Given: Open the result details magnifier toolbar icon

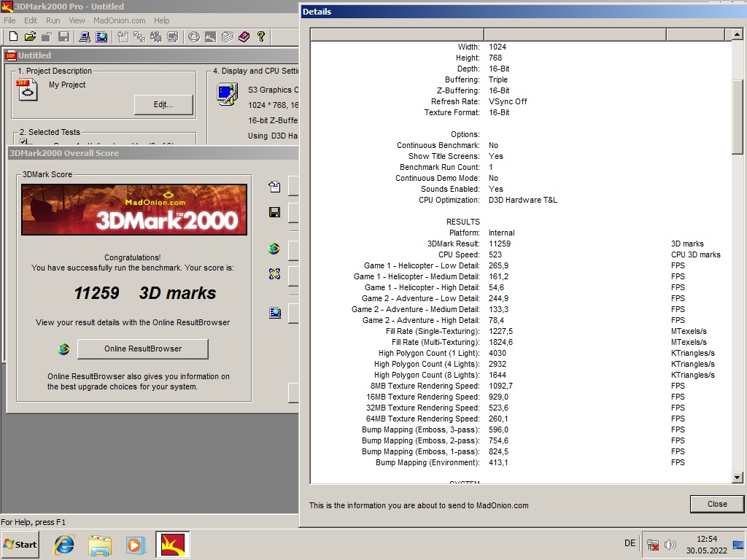Looking at the screenshot, I should tap(101, 36).
